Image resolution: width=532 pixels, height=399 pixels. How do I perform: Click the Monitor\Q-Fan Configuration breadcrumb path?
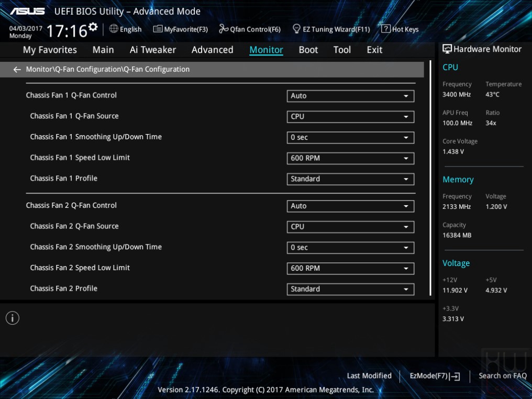click(x=108, y=69)
